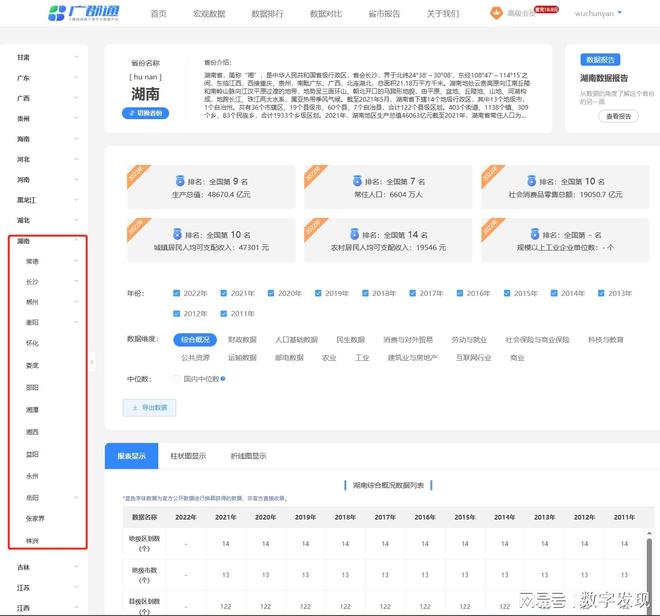Toggle the 2022年 checkbox
Screen dimensions: 660x616
176,293
